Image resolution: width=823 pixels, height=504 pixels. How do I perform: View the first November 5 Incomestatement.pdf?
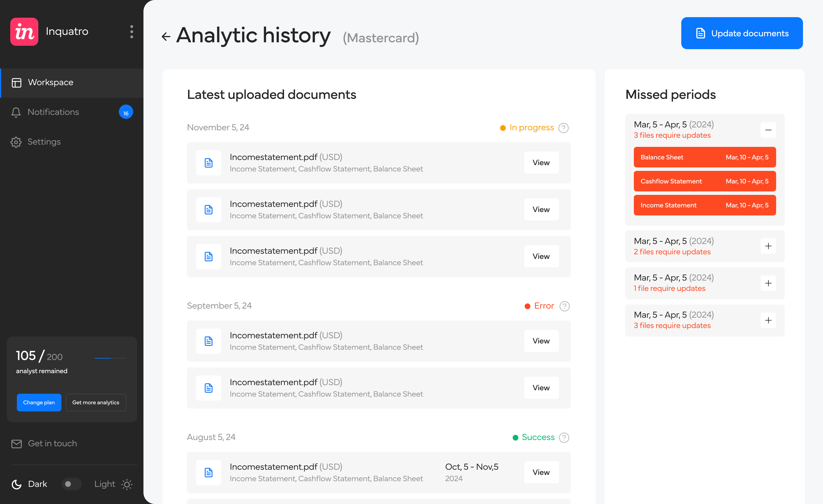click(541, 163)
